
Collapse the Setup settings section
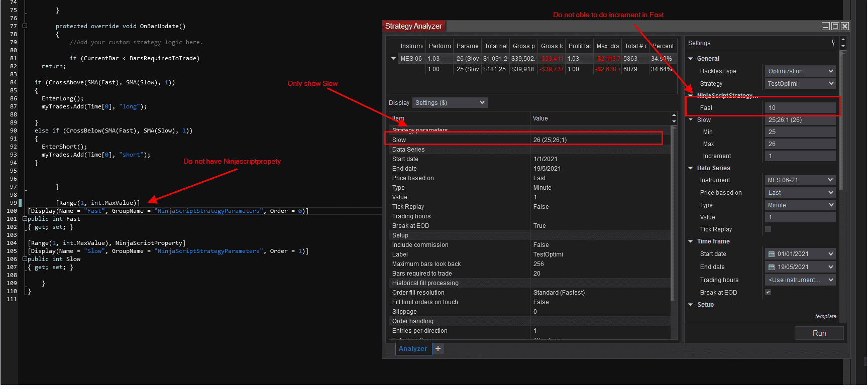(691, 305)
